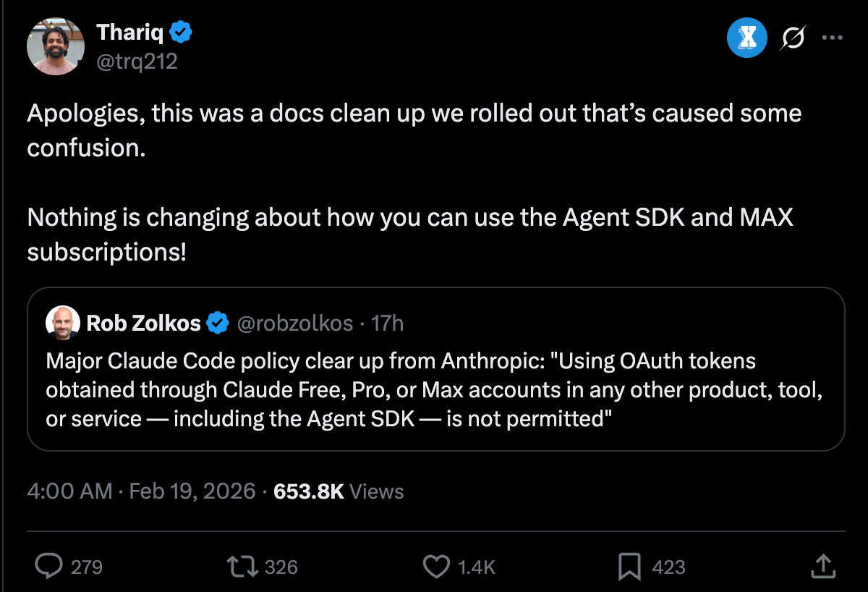
Task: Click the Thariq display name
Action: (x=130, y=33)
